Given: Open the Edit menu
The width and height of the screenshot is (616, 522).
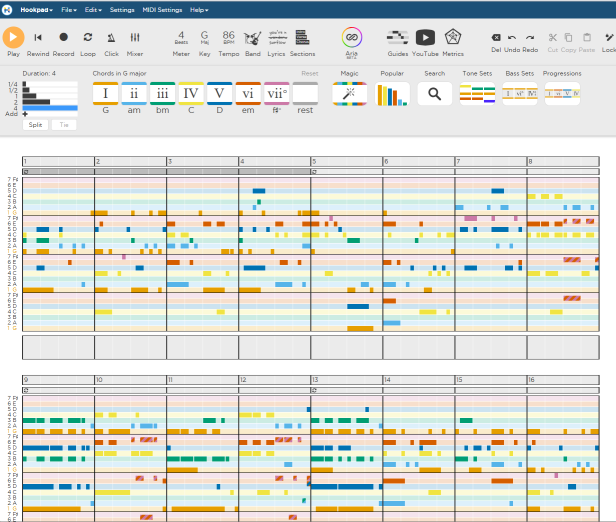Looking at the screenshot, I should [93, 10].
